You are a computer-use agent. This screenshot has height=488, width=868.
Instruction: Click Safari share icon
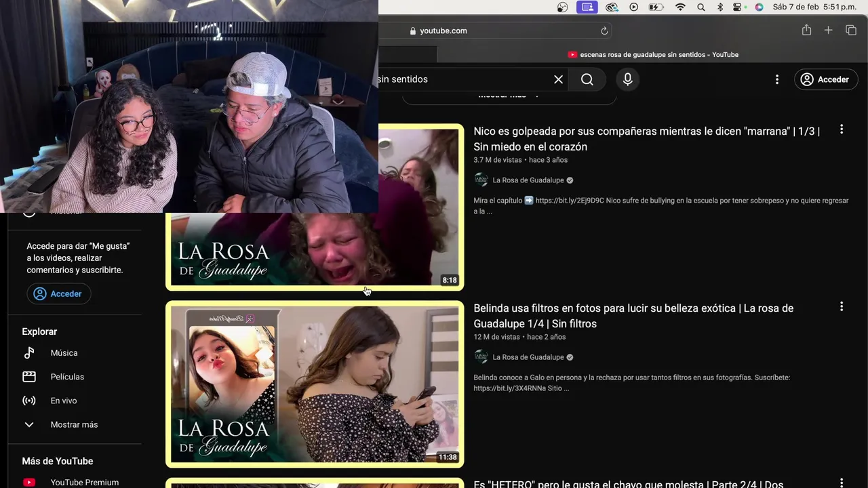click(806, 30)
